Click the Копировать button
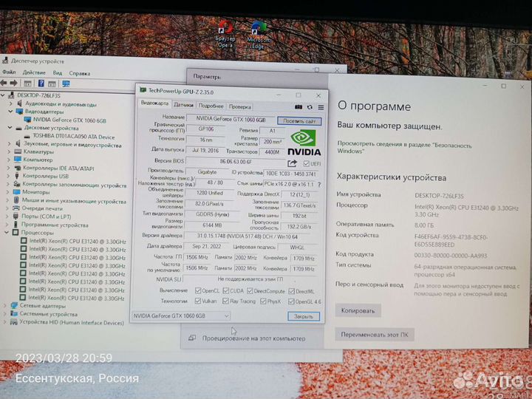 (x=358, y=310)
